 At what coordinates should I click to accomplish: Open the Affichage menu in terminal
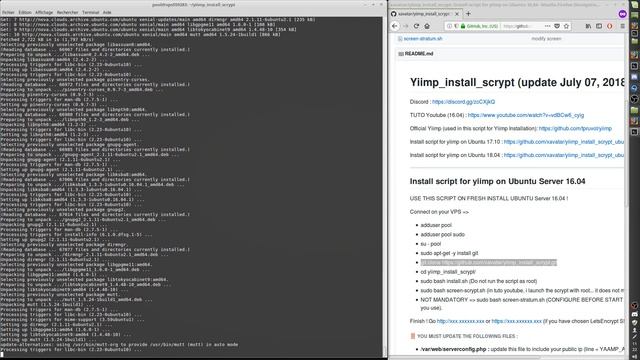(x=44, y=12)
